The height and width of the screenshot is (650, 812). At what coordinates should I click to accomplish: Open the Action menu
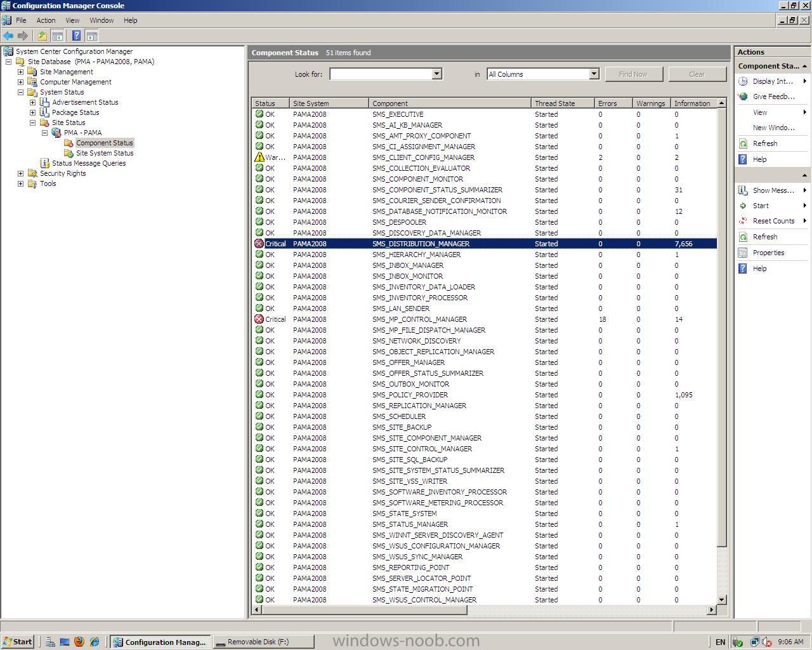point(46,20)
